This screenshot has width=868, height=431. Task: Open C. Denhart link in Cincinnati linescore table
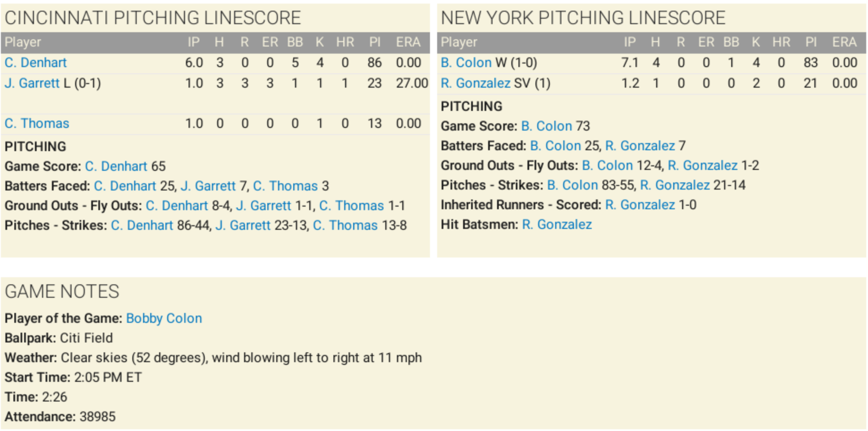point(35,63)
